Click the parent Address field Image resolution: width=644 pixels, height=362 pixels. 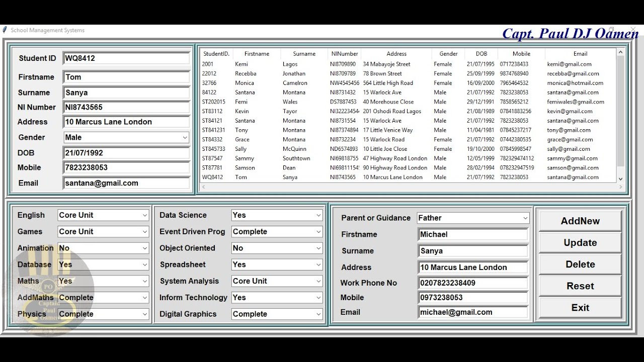point(473,267)
